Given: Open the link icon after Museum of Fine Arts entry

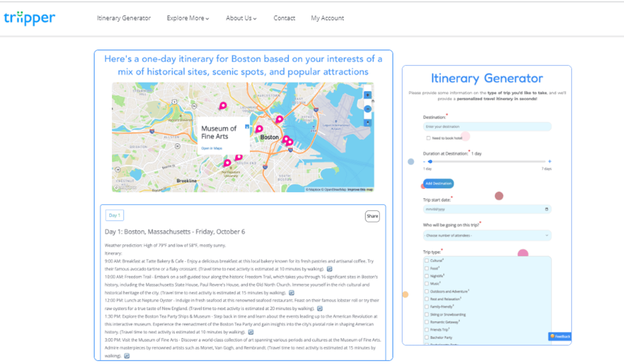Looking at the screenshot, I should pos(127,355).
